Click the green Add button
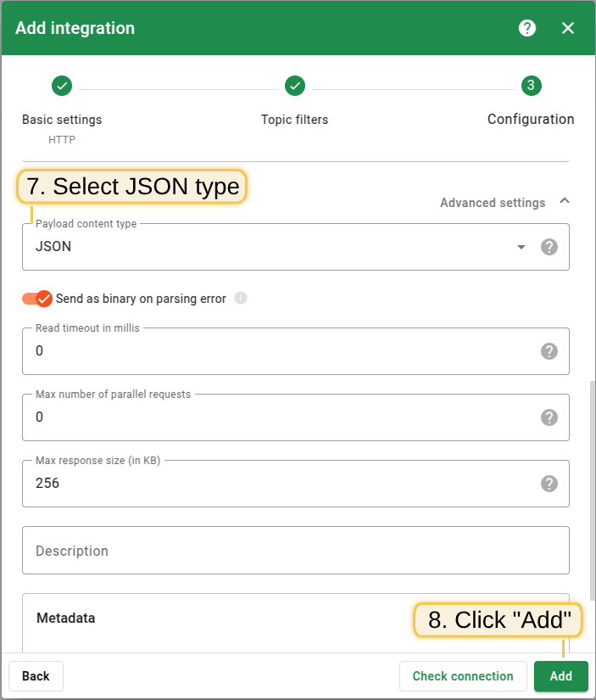The width and height of the screenshot is (596, 700). (560, 676)
